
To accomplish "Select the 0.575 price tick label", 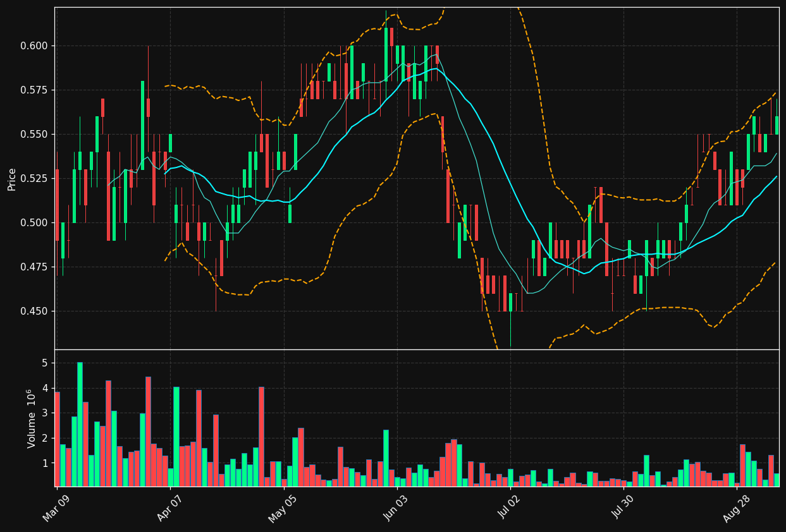I will tap(34, 90).
